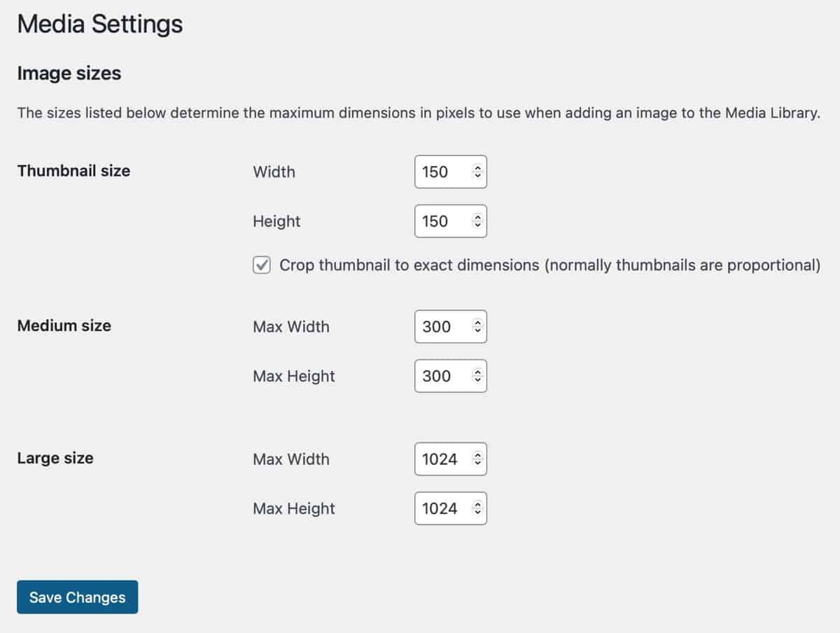Focus the Thumbnail size Width input field
840x633 pixels.
450,172
